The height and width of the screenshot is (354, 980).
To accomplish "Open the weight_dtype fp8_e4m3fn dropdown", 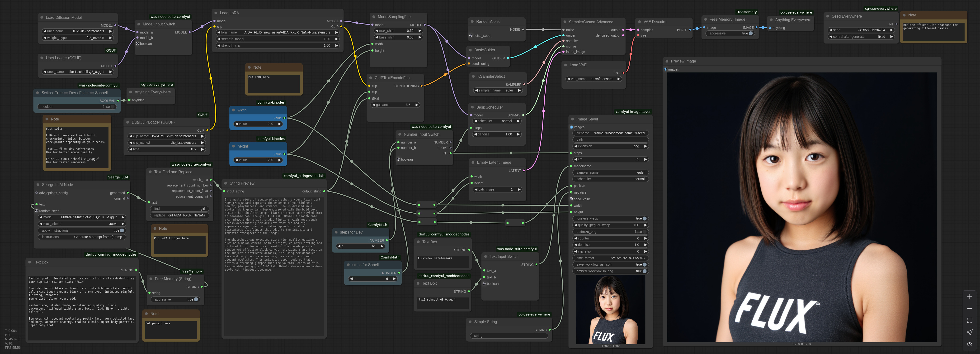I will click(x=78, y=38).
